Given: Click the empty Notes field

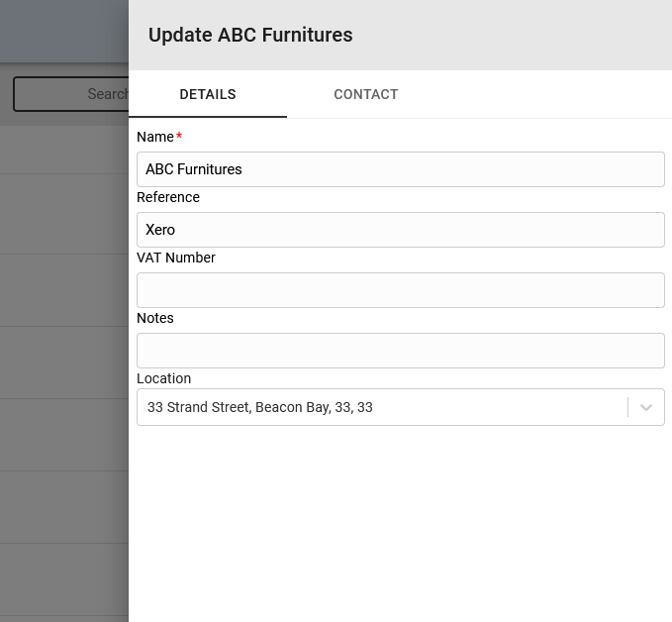Looking at the screenshot, I should click(x=400, y=351).
